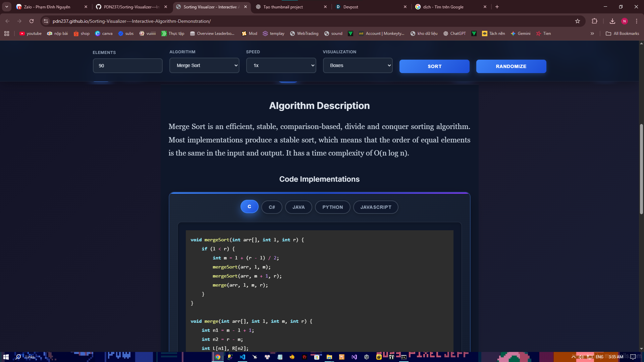Switch to the PYTHON code tab
Viewport: 644px width, 362px height.
click(332, 207)
